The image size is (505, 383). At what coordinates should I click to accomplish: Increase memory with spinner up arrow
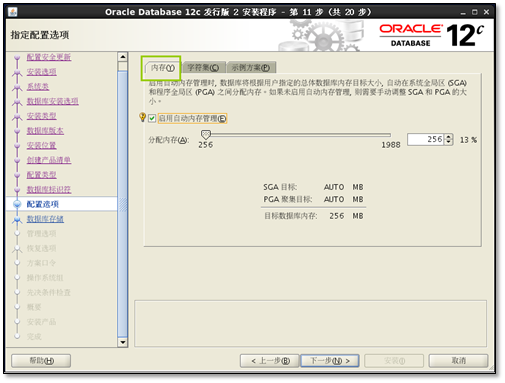[x=449, y=137]
